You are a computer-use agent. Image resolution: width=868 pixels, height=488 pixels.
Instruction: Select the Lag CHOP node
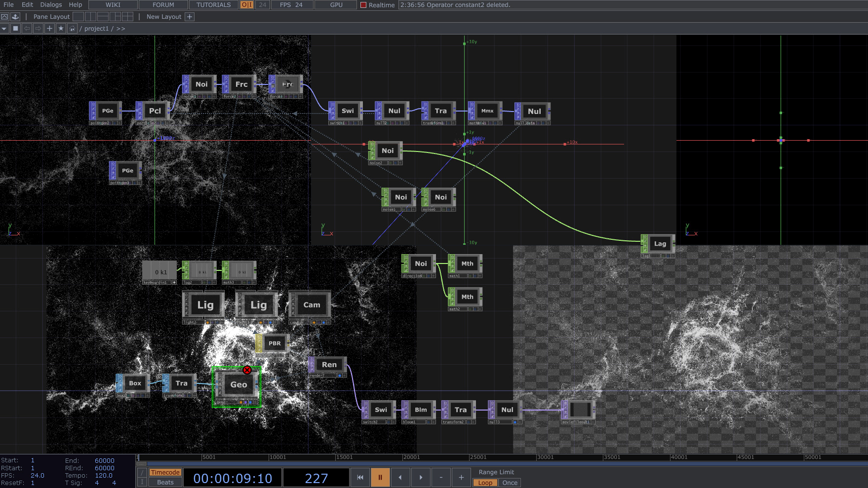(x=659, y=244)
